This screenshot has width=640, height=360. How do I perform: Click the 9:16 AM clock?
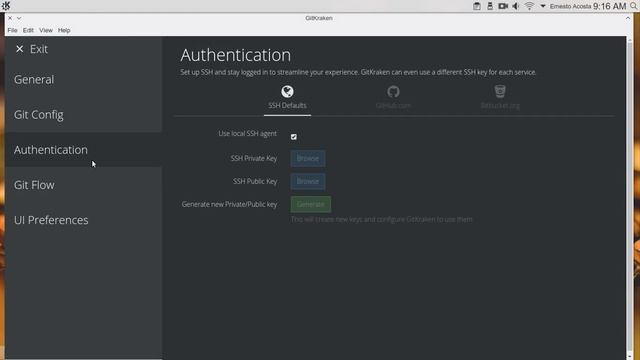pyautogui.click(x=609, y=6)
